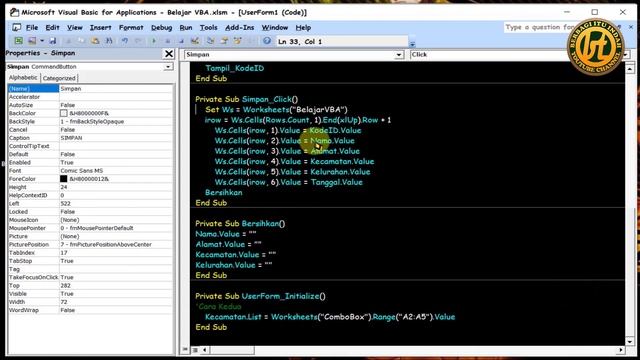Open the View menu

(x=75, y=27)
